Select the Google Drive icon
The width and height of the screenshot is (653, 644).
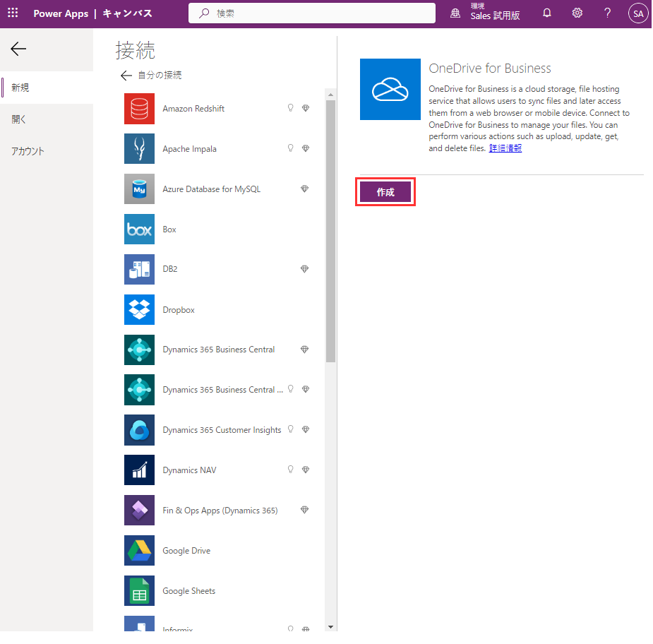(139, 550)
